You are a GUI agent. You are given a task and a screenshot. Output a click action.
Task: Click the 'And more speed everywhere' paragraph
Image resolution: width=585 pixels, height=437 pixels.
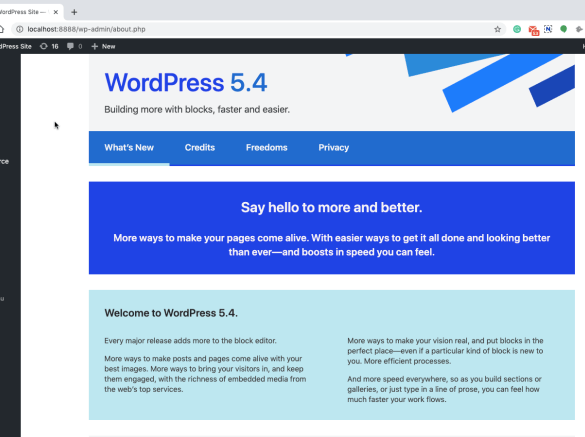click(x=444, y=389)
